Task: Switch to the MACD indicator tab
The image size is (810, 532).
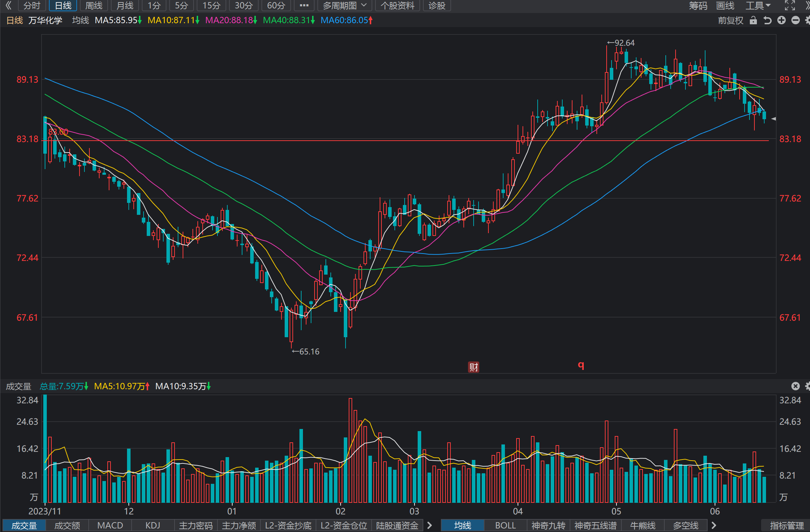Action: [110, 526]
